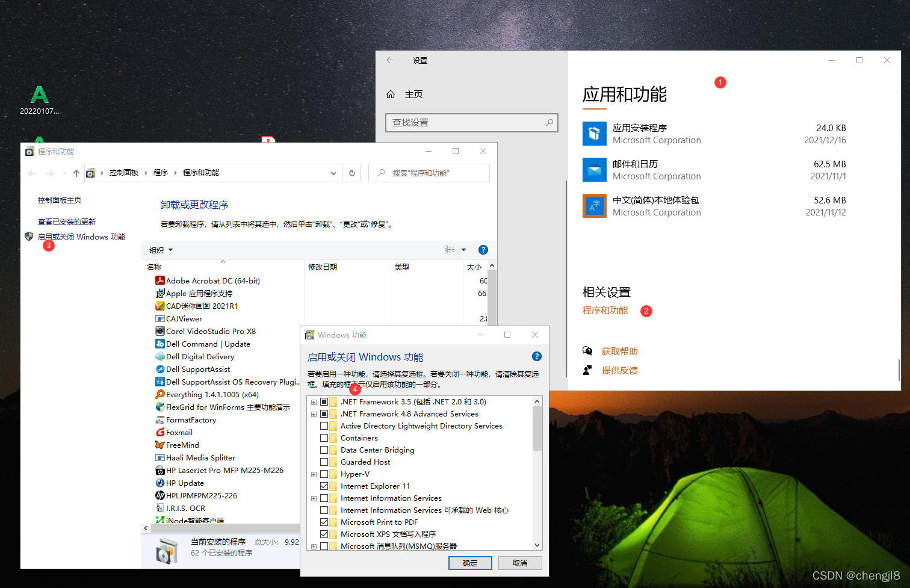
Task: Click 确定 button in Windows 功能
Action: pos(470,563)
